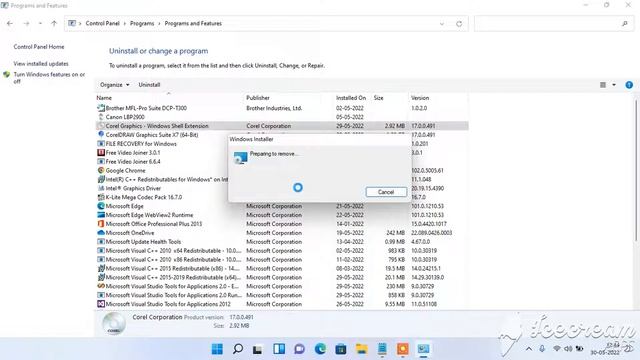Click the volume speaker tray icon
The image size is (640, 360).
pos(568,349)
